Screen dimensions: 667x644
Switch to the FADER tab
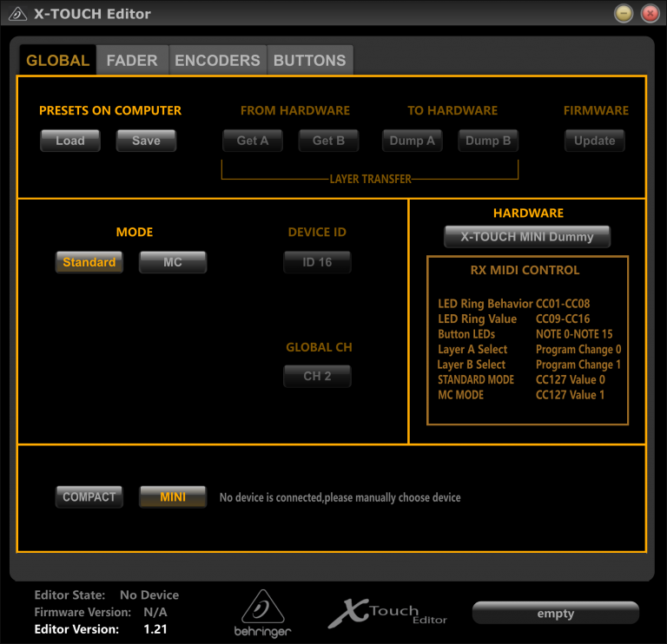tap(132, 61)
